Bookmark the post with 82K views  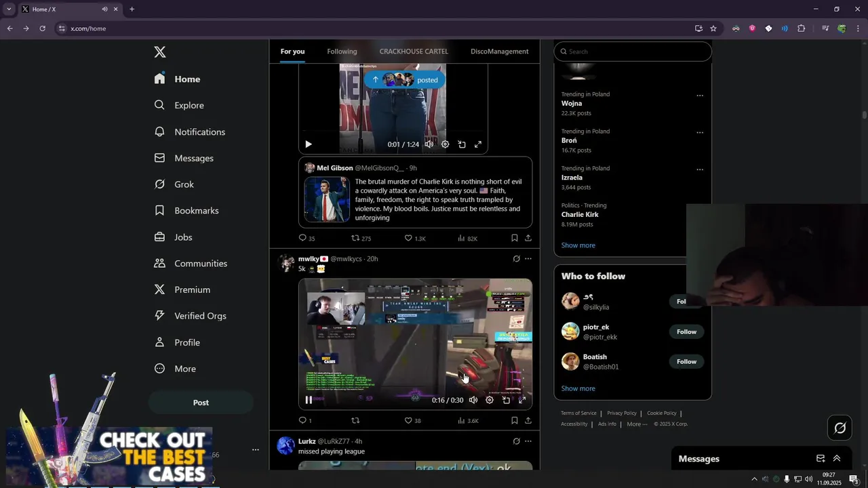pos(515,238)
